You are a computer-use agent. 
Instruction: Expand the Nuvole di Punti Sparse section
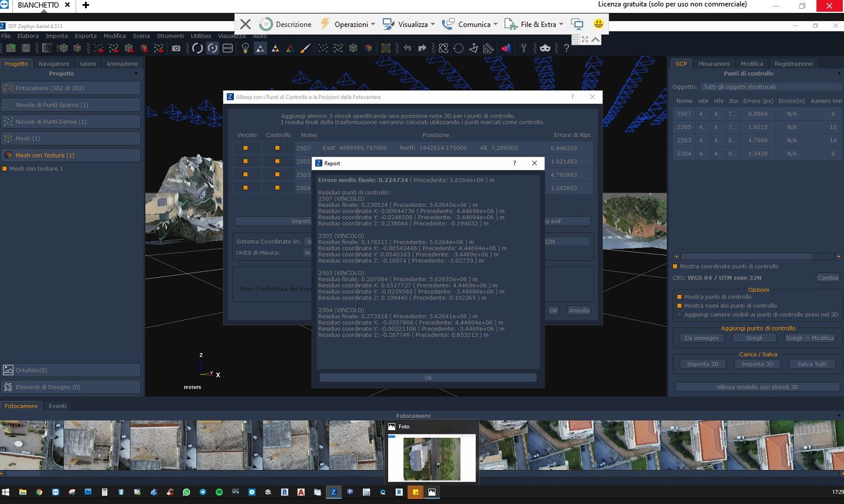coord(71,105)
